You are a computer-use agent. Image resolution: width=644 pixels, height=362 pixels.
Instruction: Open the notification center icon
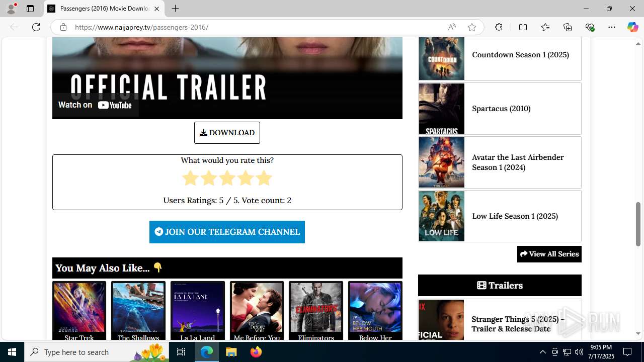tap(627, 352)
